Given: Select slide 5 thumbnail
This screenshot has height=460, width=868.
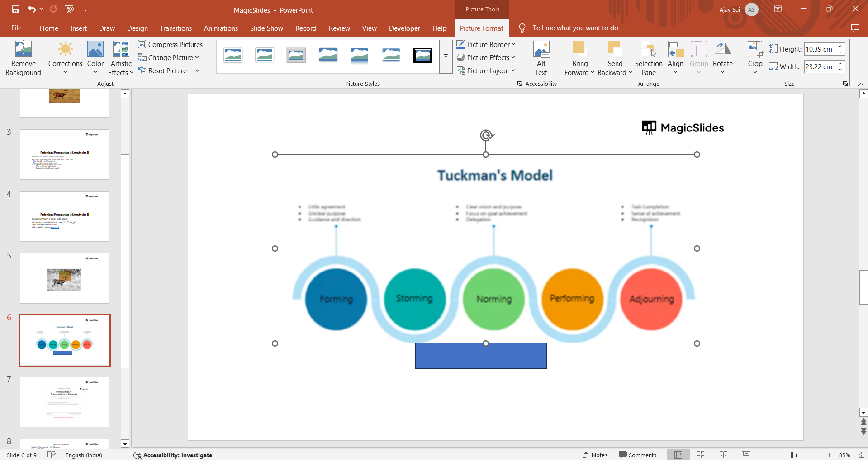Looking at the screenshot, I should 65,278.
